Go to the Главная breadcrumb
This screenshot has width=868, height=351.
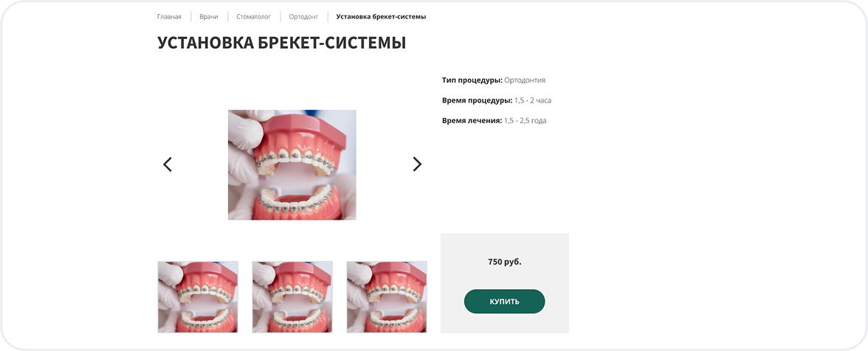[x=169, y=16]
